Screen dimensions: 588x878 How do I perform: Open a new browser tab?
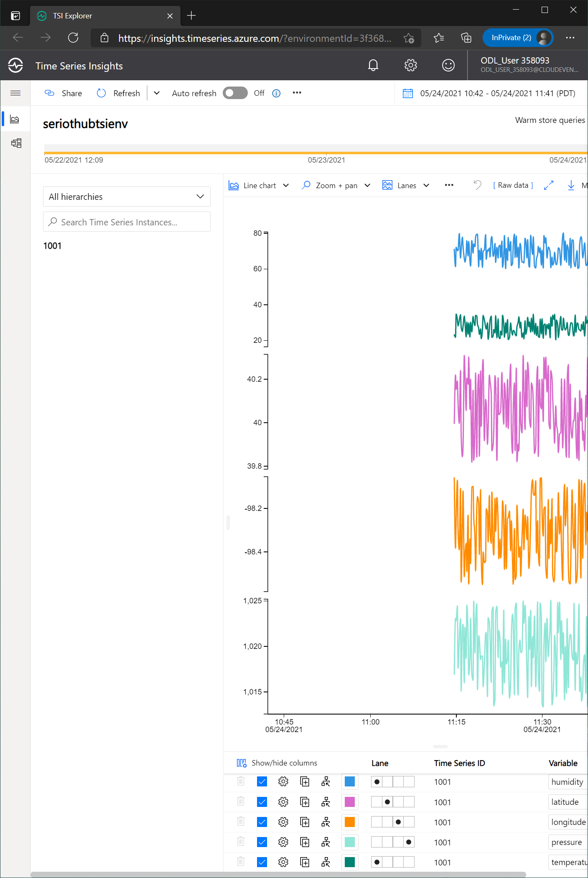pos(191,15)
